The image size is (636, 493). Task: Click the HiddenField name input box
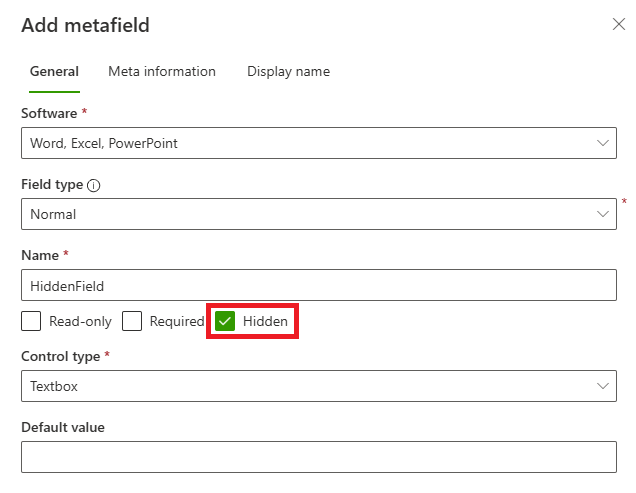318,286
